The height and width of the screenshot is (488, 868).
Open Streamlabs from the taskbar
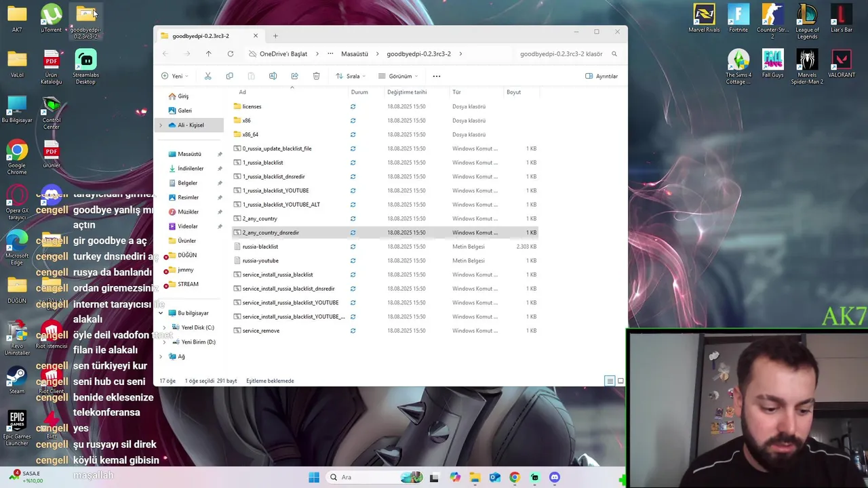[x=535, y=477]
